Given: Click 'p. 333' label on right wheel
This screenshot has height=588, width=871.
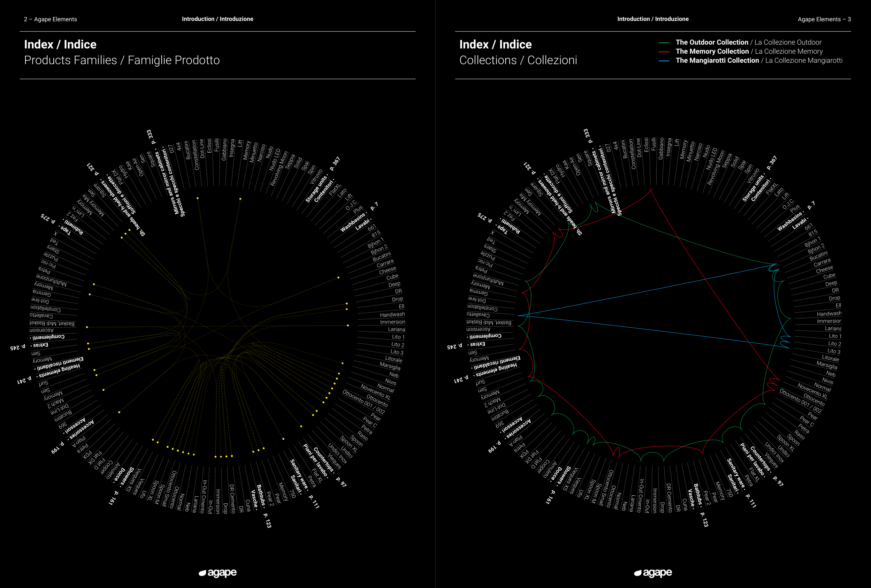Looking at the screenshot, I should coord(588,136).
